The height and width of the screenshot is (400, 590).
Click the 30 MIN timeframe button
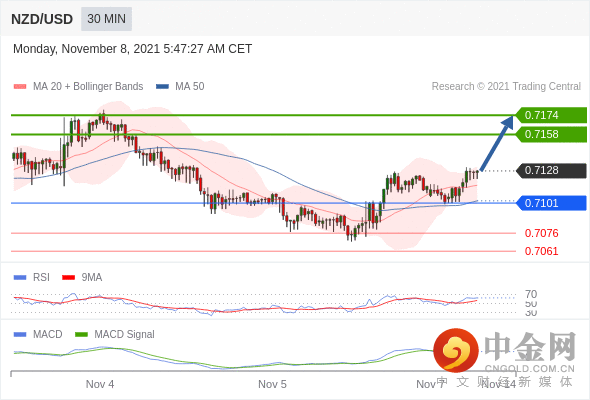point(106,19)
